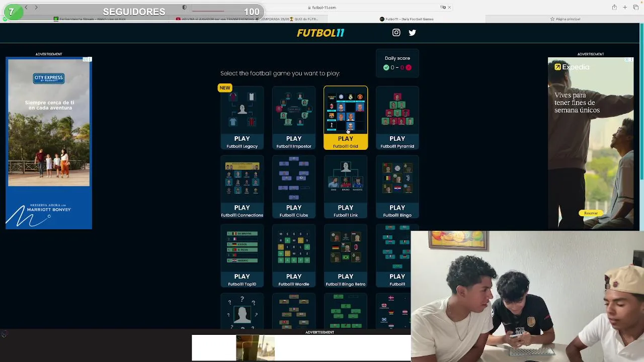The image size is (644, 362).
Task: Click the green check in Daily score
Action: [x=386, y=67]
